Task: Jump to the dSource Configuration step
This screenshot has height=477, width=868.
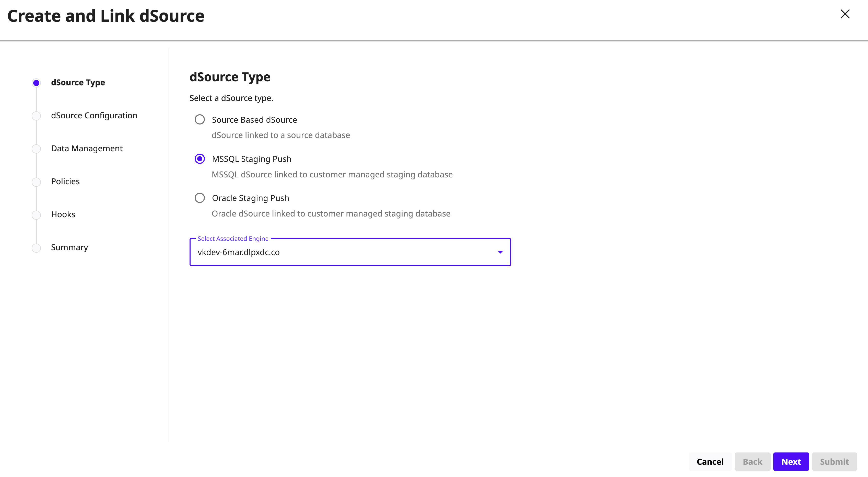Action: (94, 115)
